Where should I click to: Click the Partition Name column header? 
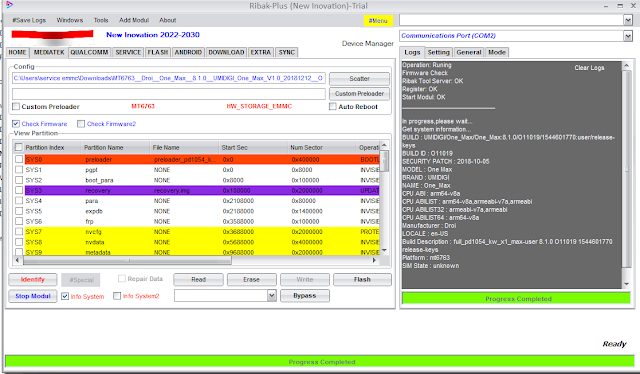[x=115, y=147]
